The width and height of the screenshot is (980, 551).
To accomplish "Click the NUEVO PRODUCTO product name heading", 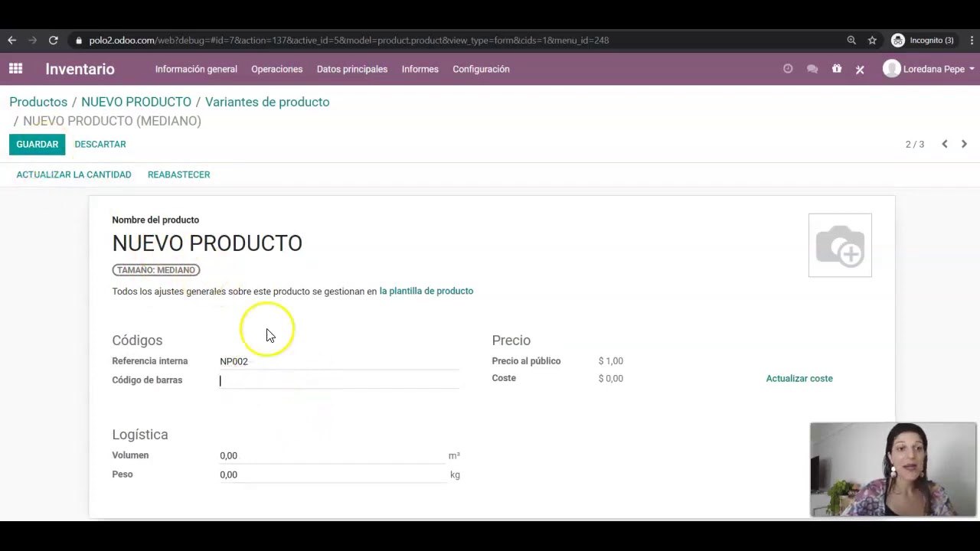I will click(x=207, y=243).
